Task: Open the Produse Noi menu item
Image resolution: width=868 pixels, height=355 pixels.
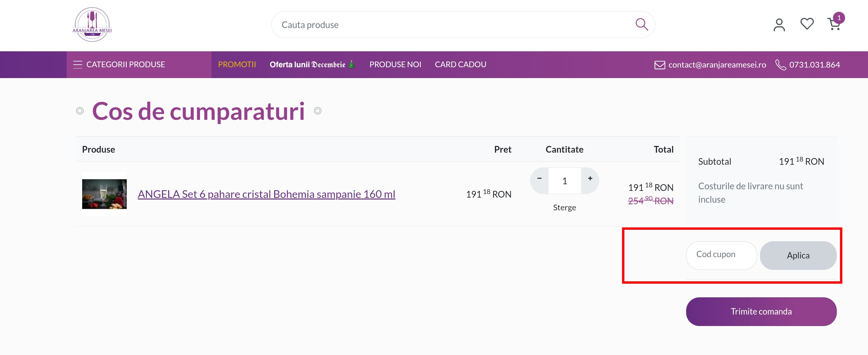Action: [x=395, y=64]
